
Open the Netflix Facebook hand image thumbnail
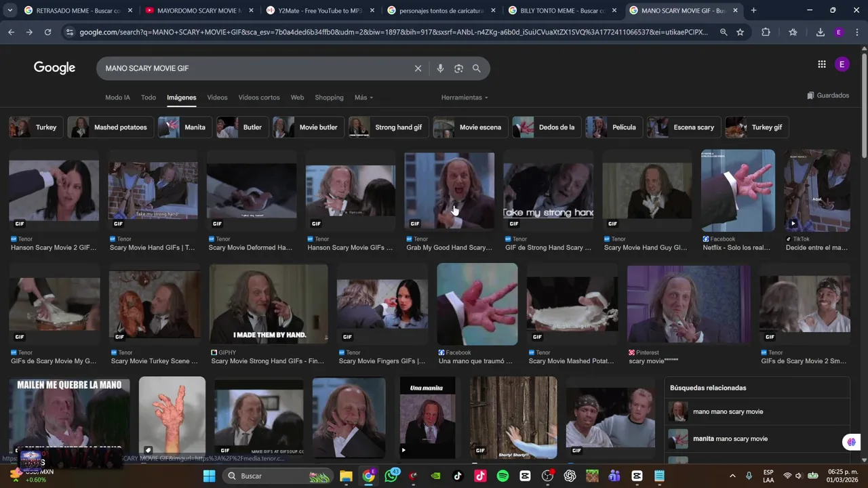point(738,190)
